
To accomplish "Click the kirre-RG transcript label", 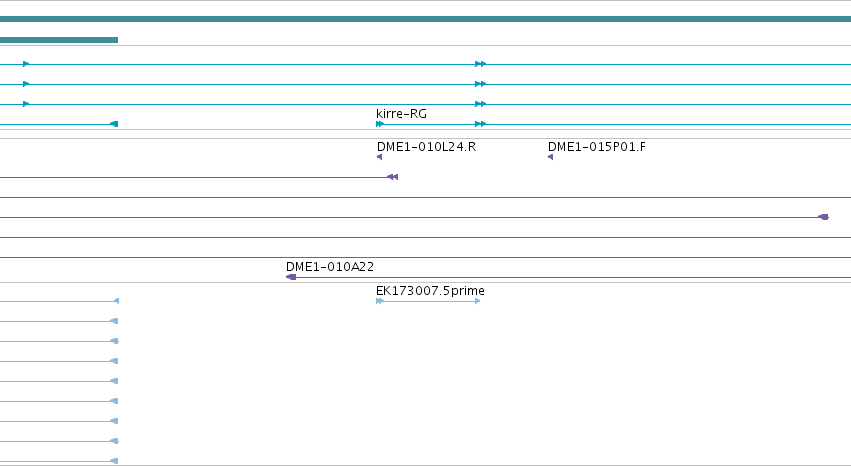I will [x=401, y=114].
